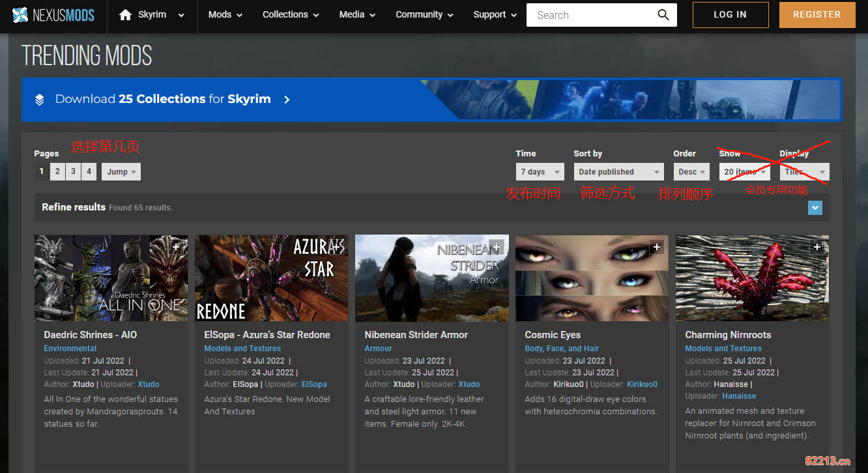Click the search magnifier icon
Viewport: 868px width, 473px height.
(663, 15)
